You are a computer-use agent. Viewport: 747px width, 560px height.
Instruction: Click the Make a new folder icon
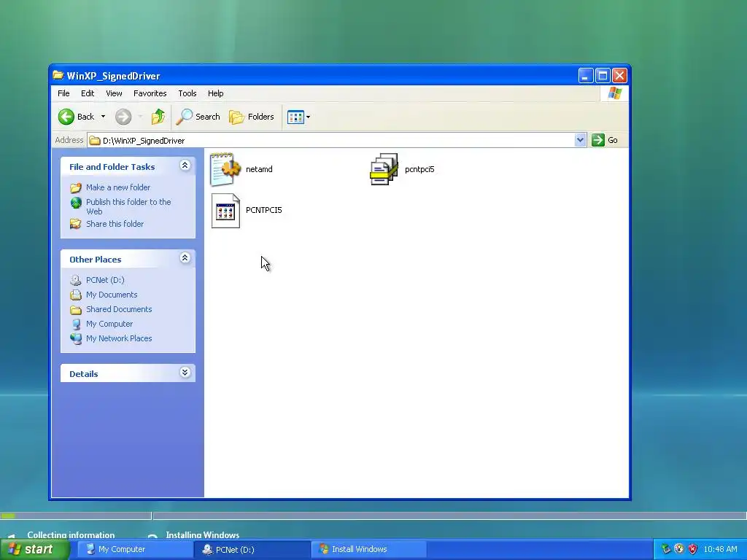pyautogui.click(x=76, y=187)
